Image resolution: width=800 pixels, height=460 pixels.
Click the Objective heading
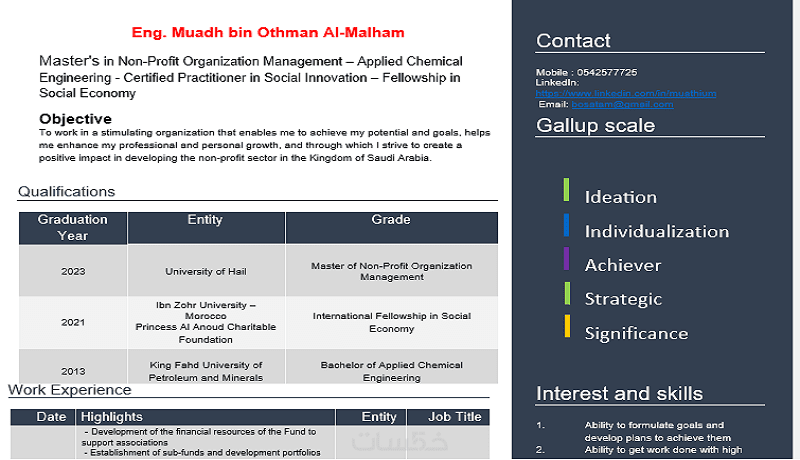pyautogui.click(x=75, y=119)
